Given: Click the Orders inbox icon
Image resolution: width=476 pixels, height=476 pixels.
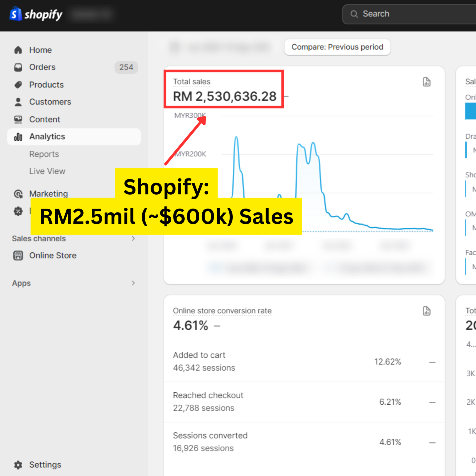Looking at the screenshot, I should click(18, 67).
